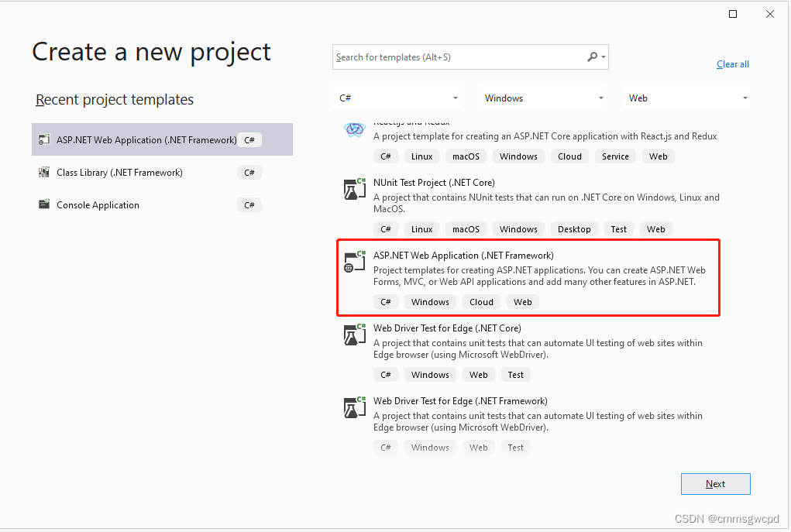Click macOS tag on NUnit Test Project

click(466, 229)
